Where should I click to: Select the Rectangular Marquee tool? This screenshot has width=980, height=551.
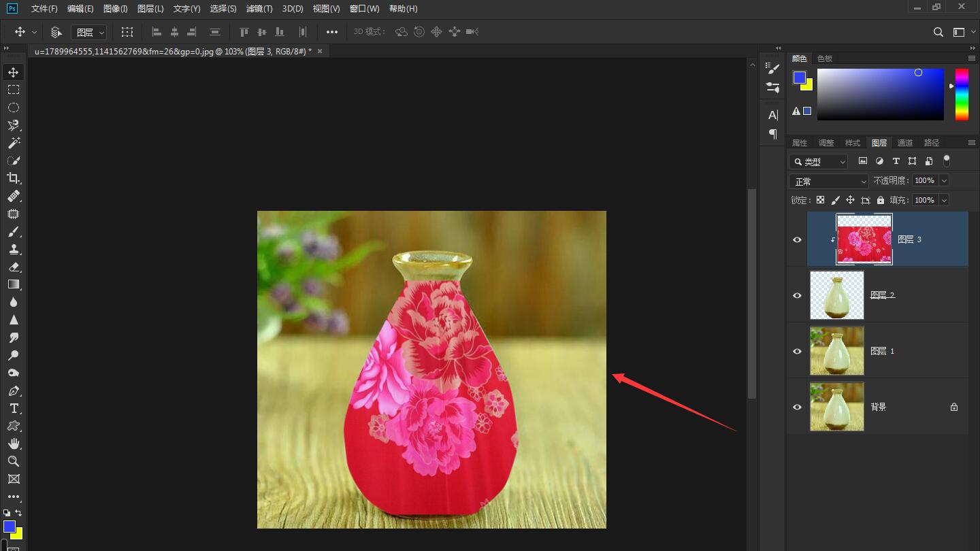[x=14, y=90]
